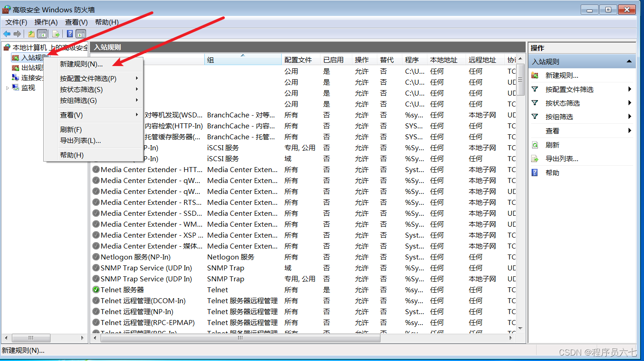
Task: Open 按配置文件筛选 submenu arrow in 操作 pane
Action: (630, 89)
